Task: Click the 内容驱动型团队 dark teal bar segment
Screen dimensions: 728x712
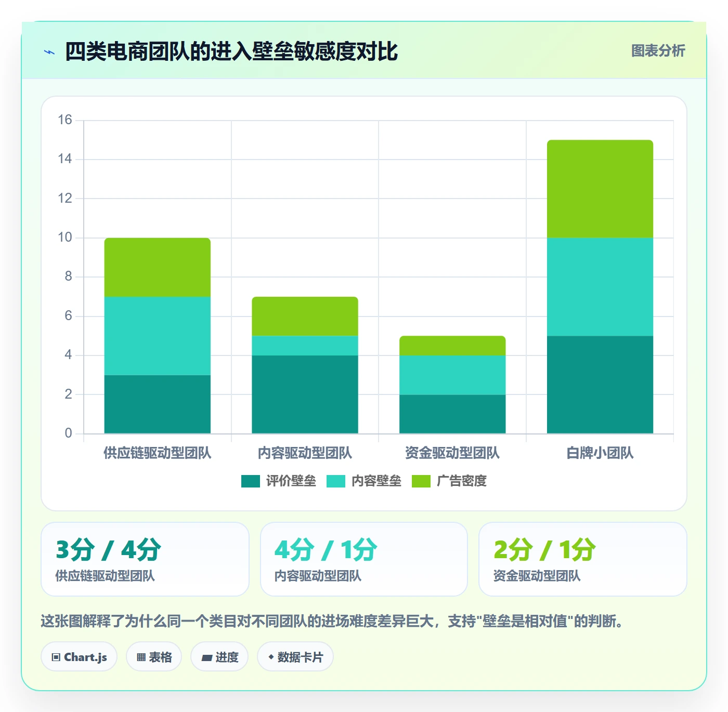Action: pos(305,394)
